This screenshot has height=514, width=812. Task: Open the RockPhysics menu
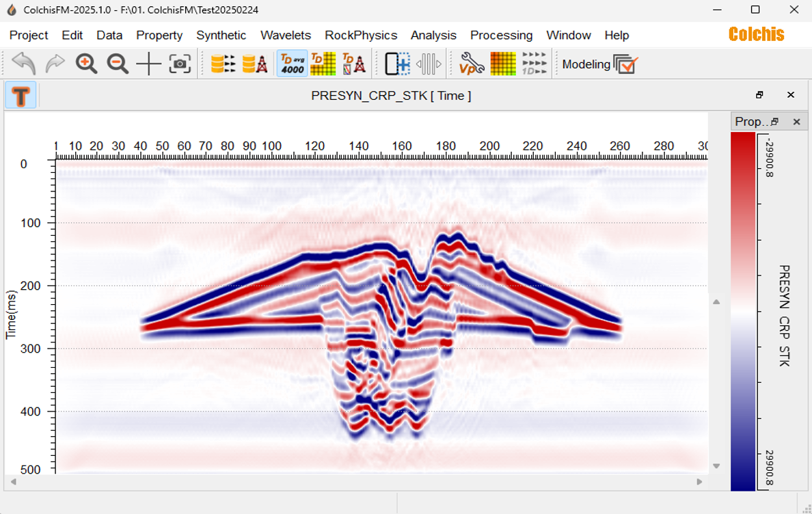(x=361, y=35)
